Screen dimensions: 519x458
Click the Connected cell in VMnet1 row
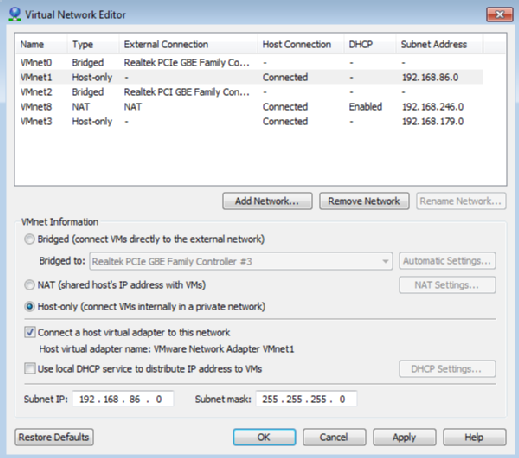285,77
